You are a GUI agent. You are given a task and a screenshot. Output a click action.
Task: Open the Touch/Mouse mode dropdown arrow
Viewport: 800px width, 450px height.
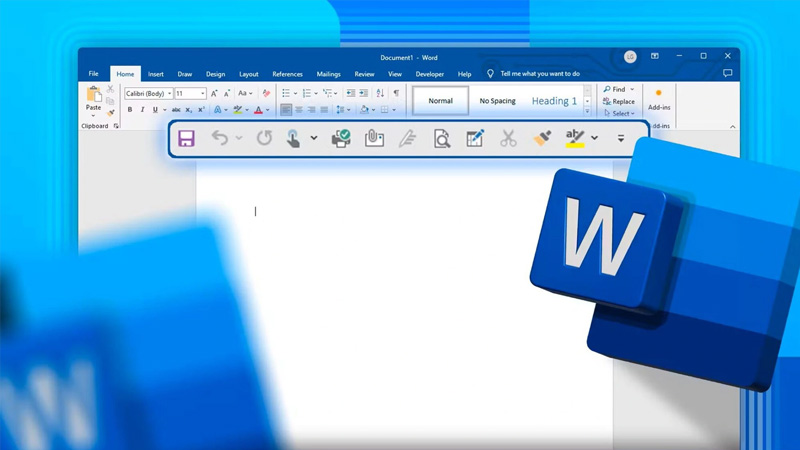coord(314,138)
